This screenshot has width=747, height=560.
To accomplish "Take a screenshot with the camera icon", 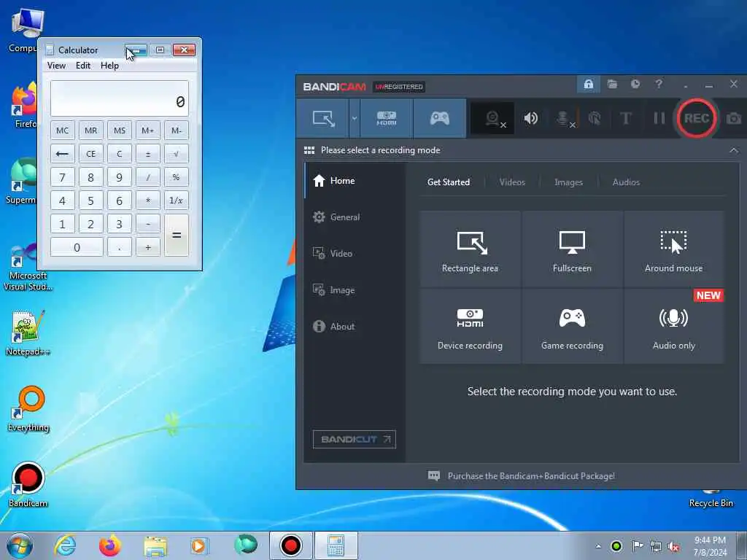I will (734, 118).
